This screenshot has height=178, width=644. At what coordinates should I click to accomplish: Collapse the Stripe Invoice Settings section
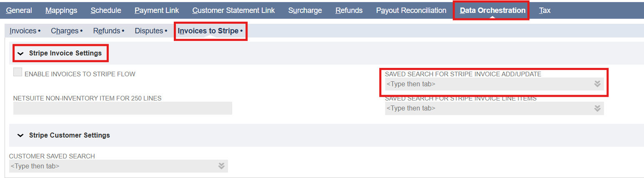point(20,53)
